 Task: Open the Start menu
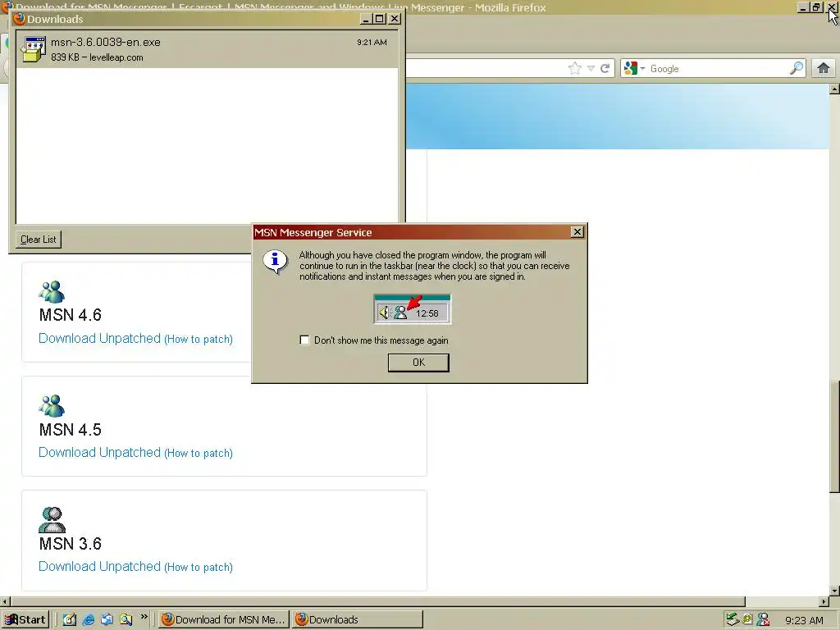(25, 620)
